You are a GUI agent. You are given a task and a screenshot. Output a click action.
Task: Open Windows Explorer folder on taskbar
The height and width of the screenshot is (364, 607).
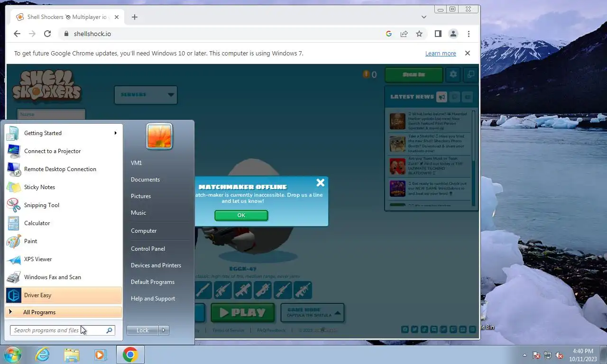(x=72, y=355)
